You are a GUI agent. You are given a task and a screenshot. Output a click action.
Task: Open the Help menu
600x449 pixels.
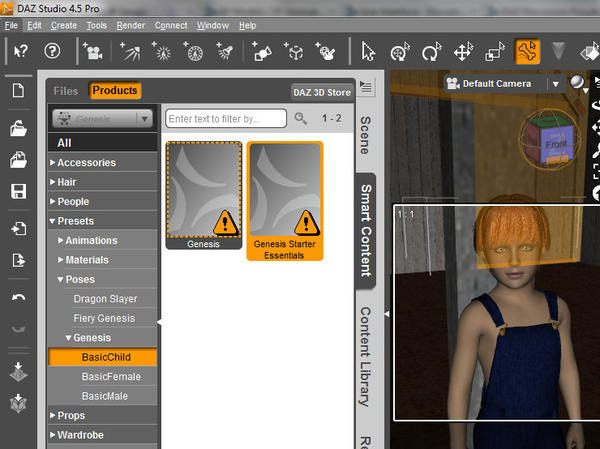click(x=248, y=26)
